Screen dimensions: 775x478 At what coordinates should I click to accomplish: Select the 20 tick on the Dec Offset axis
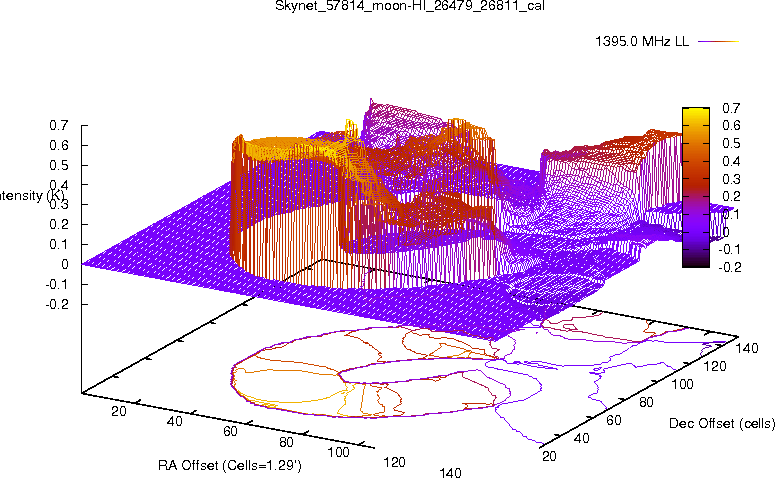549,456
